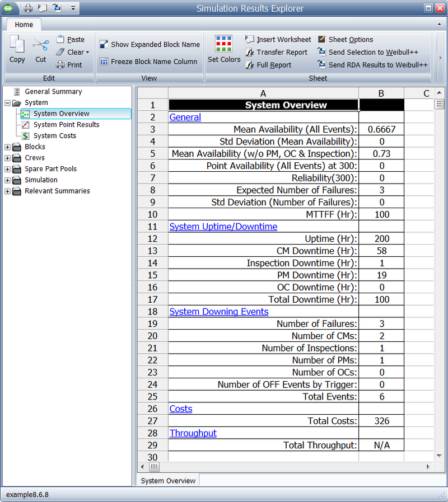The width and height of the screenshot is (448, 502).
Task: Open Sheet Options
Action: [346, 39]
